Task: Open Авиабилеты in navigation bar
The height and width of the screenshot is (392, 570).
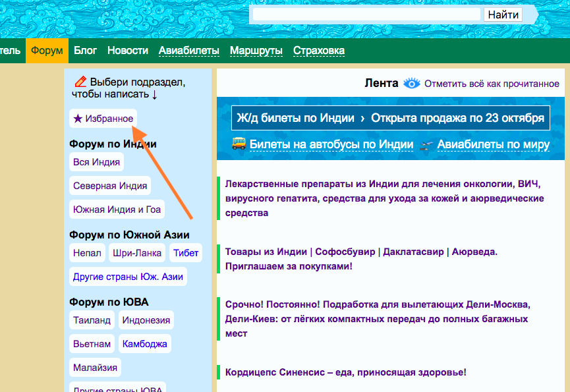Action: click(189, 51)
